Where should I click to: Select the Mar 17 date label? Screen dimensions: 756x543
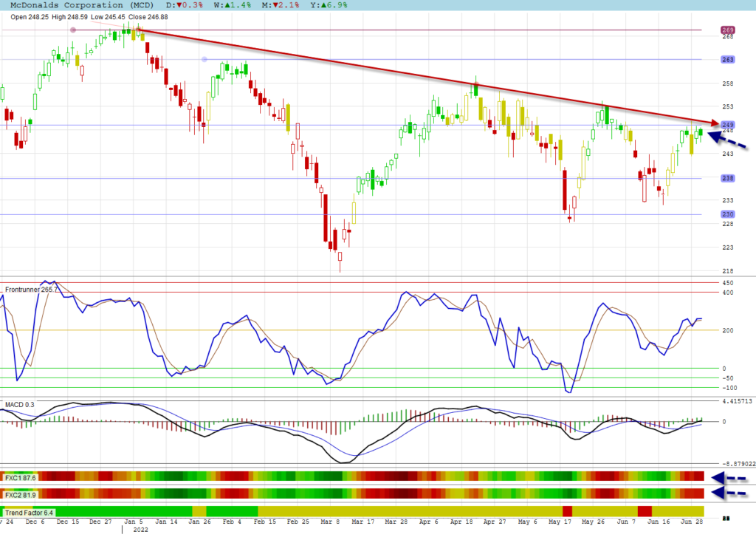363,522
